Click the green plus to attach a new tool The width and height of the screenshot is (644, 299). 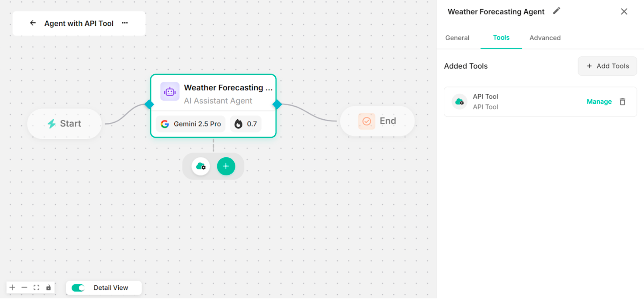click(226, 166)
